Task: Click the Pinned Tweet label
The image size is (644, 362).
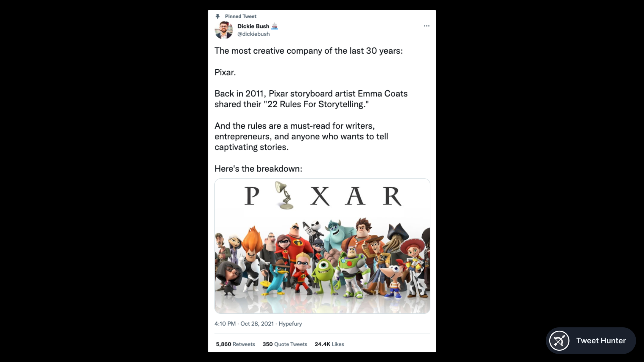Action: coord(240,16)
